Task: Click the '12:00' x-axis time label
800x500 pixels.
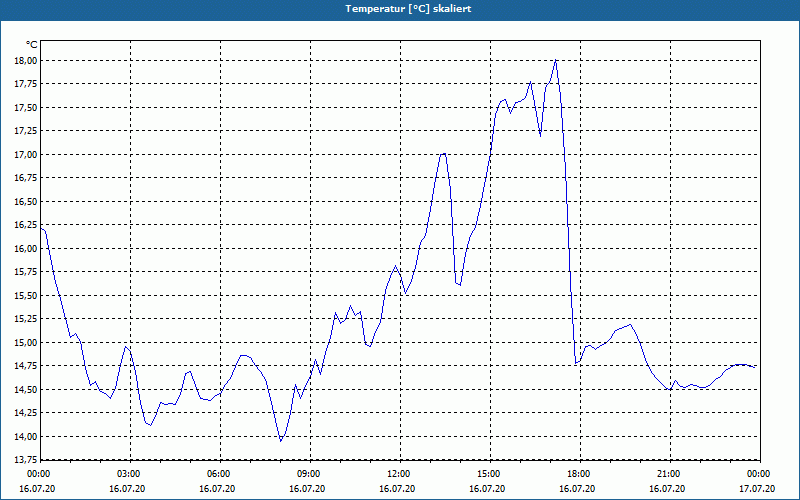Action: tap(397, 474)
